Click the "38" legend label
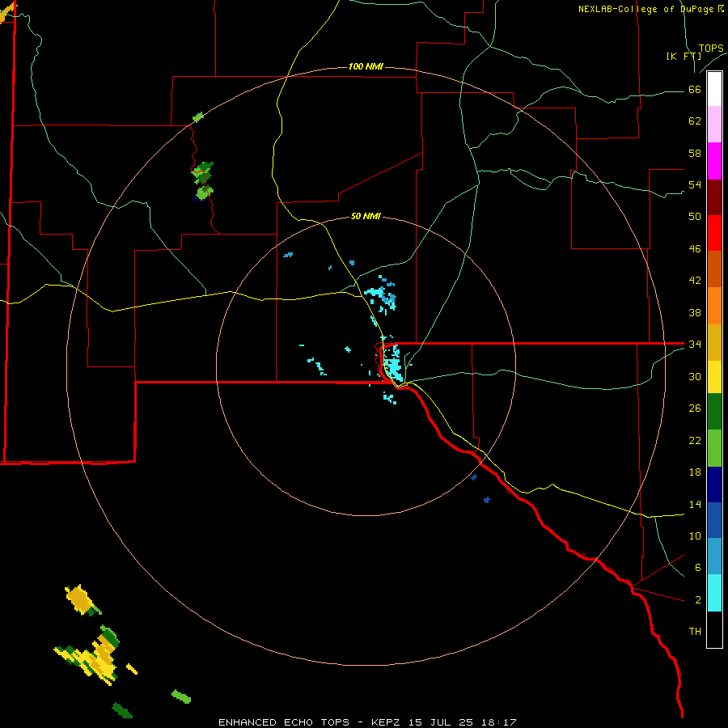The width and height of the screenshot is (728, 728). (x=695, y=312)
